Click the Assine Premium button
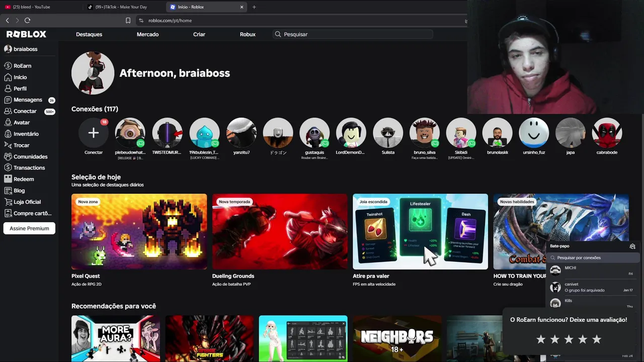Image resolution: width=644 pixels, height=362 pixels. click(29, 228)
